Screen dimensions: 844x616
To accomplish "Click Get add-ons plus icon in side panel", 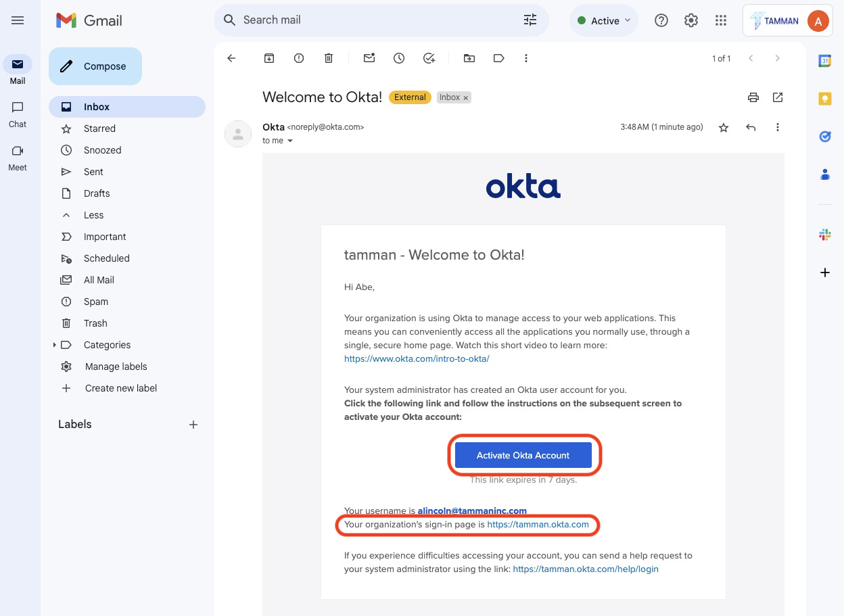I will click(x=825, y=273).
